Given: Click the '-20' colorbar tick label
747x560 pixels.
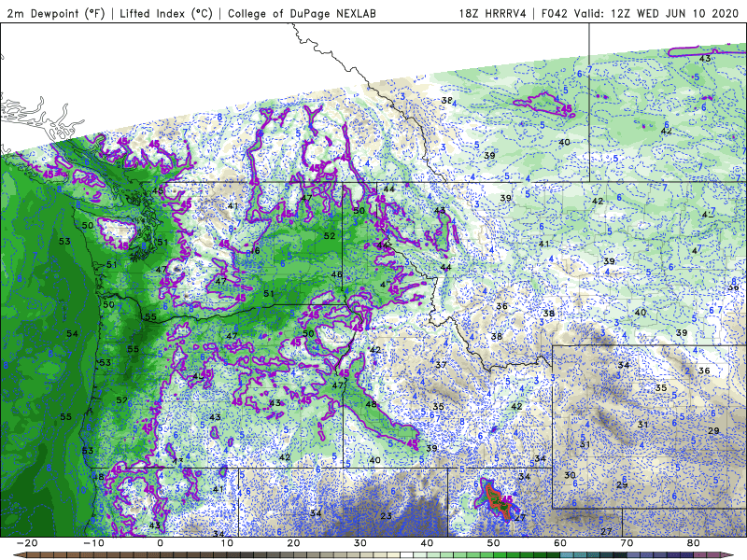Looking at the screenshot, I should (27, 543).
